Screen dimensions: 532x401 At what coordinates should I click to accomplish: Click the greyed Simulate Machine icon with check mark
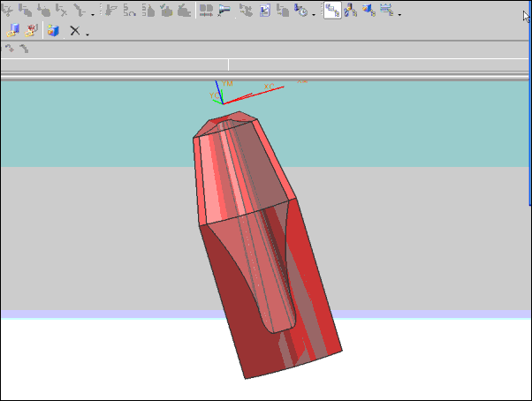(x=184, y=11)
